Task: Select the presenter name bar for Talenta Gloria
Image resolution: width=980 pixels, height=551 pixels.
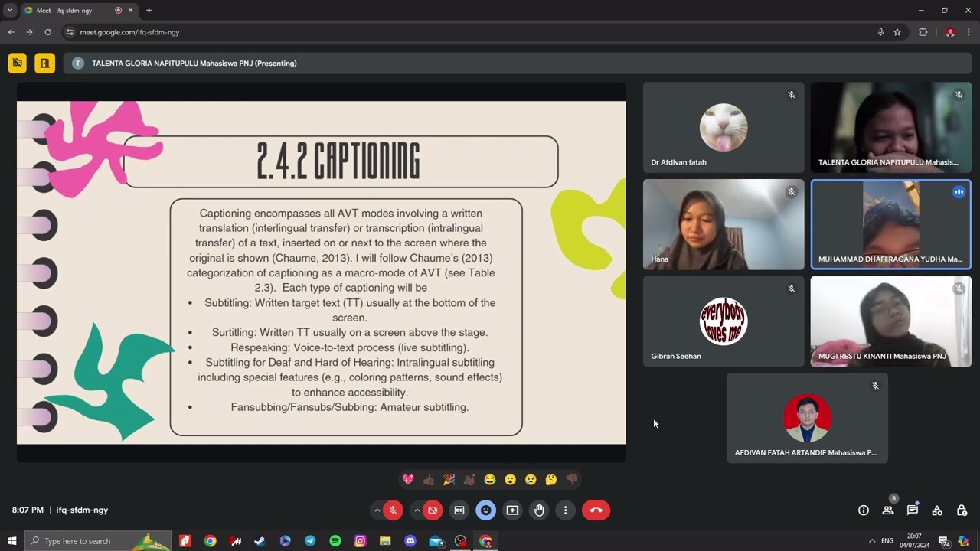Action: coord(518,64)
